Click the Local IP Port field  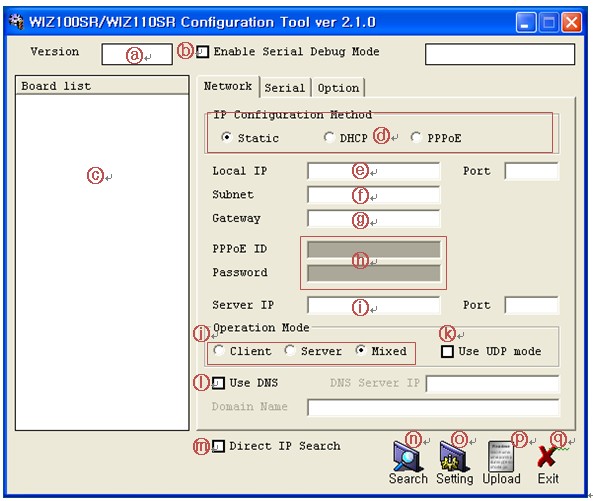(x=531, y=171)
